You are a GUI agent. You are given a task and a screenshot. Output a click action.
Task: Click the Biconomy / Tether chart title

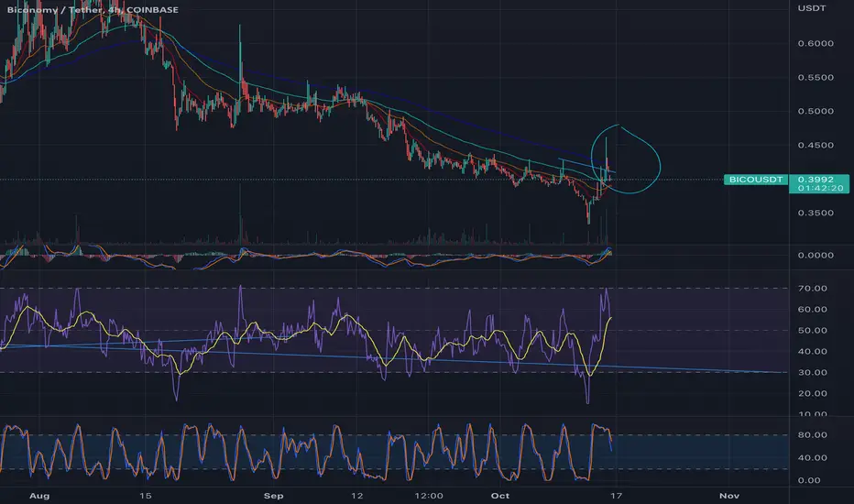[x=92, y=9]
